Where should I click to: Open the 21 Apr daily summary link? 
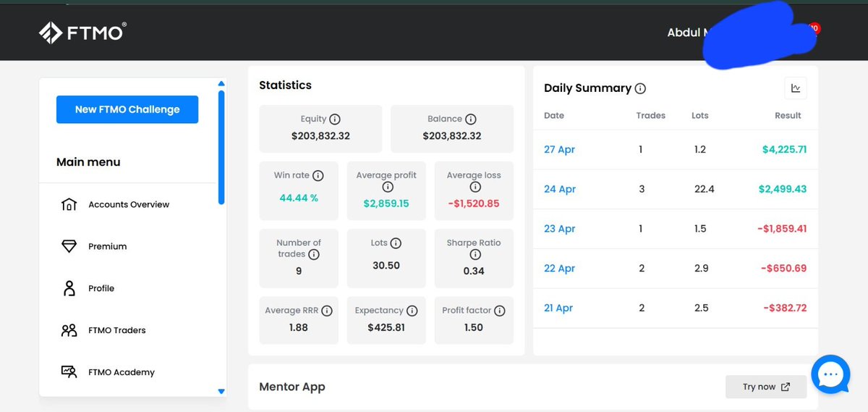[558, 308]
